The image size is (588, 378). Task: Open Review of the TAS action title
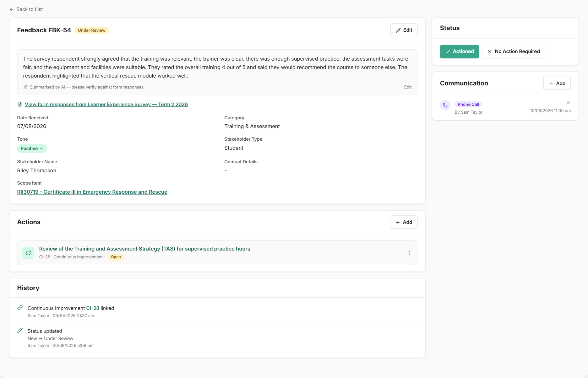[x=144, y=249]
